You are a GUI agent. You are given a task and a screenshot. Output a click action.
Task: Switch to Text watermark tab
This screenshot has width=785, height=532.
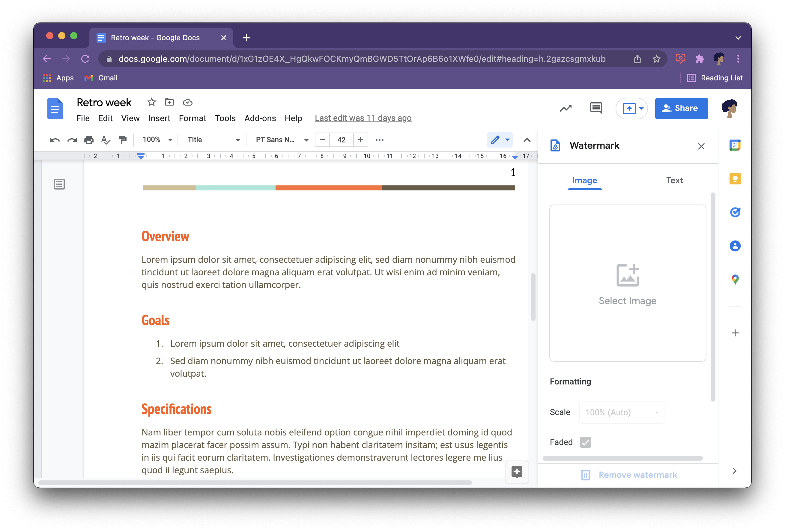674,181
